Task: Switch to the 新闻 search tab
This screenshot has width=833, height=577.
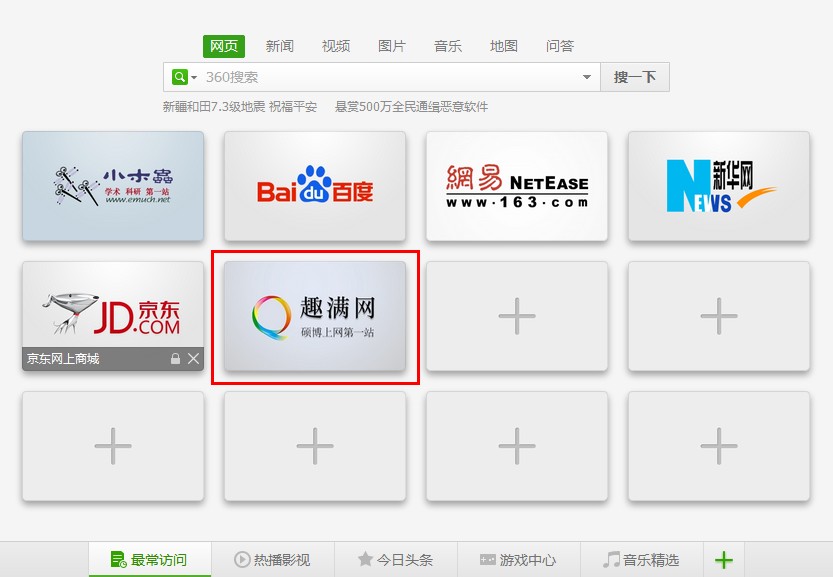Action: click(279, 46)
